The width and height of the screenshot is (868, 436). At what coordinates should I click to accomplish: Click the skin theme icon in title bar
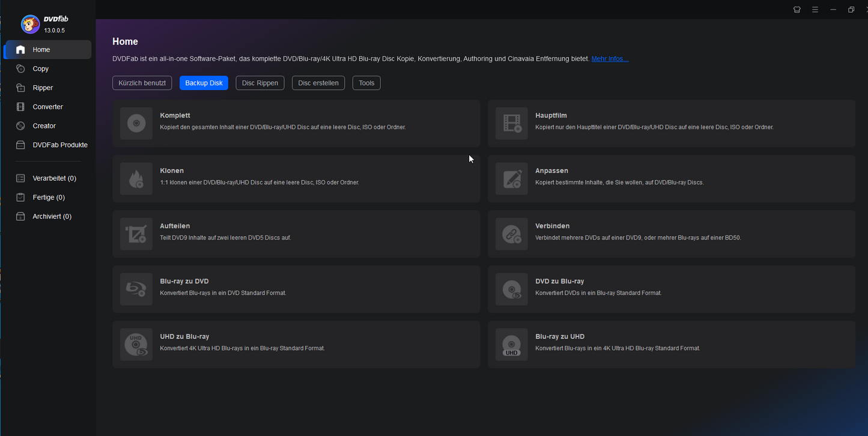(x=797, y=10)
